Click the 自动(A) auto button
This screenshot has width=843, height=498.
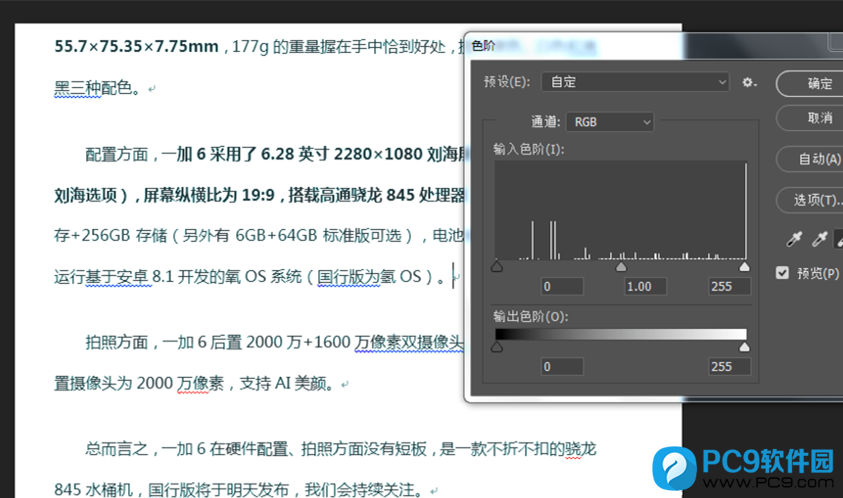coord(810,159)
